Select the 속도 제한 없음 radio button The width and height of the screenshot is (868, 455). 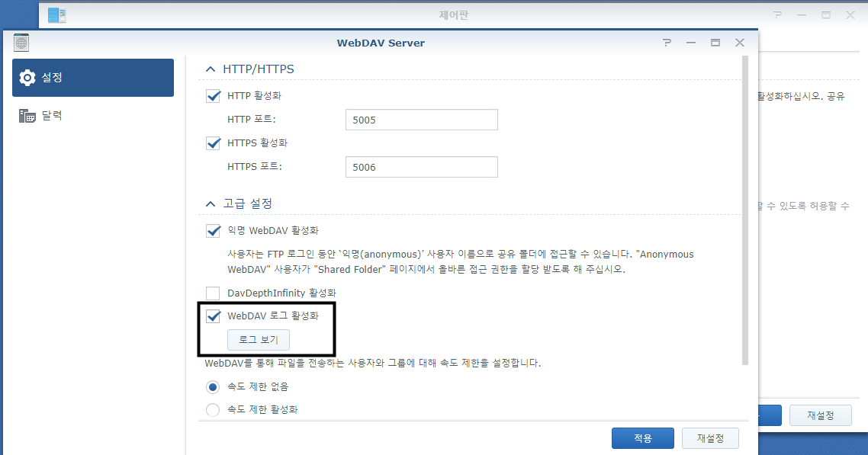point(213,387)
